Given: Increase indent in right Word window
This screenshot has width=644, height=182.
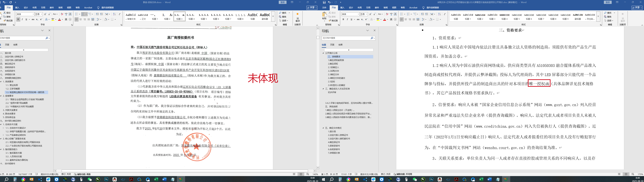Looking at the screenshot, I should pyautogui.click(x=426, y=14).
